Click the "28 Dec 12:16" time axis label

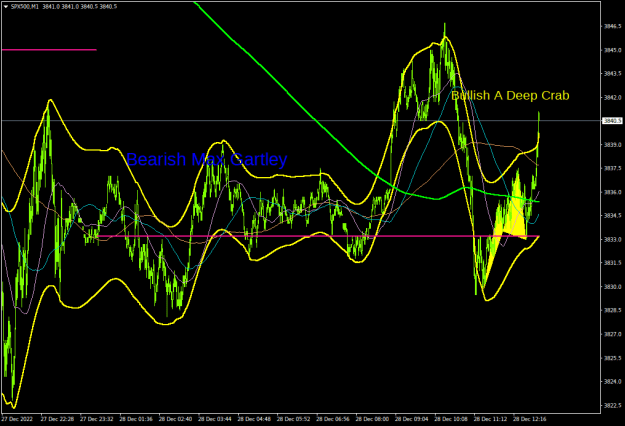pyautogui.click(x=530, y=419)
